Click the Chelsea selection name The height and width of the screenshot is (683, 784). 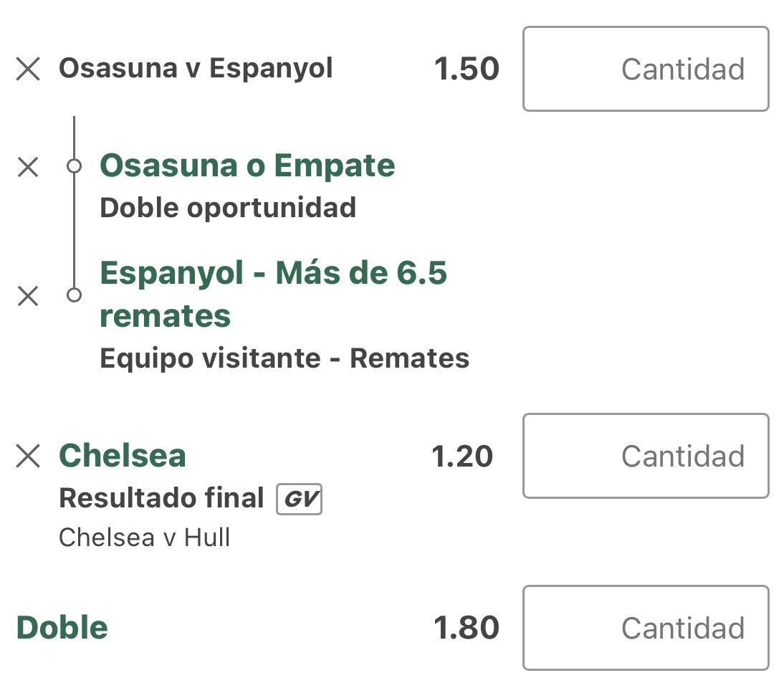pos(123,456)
